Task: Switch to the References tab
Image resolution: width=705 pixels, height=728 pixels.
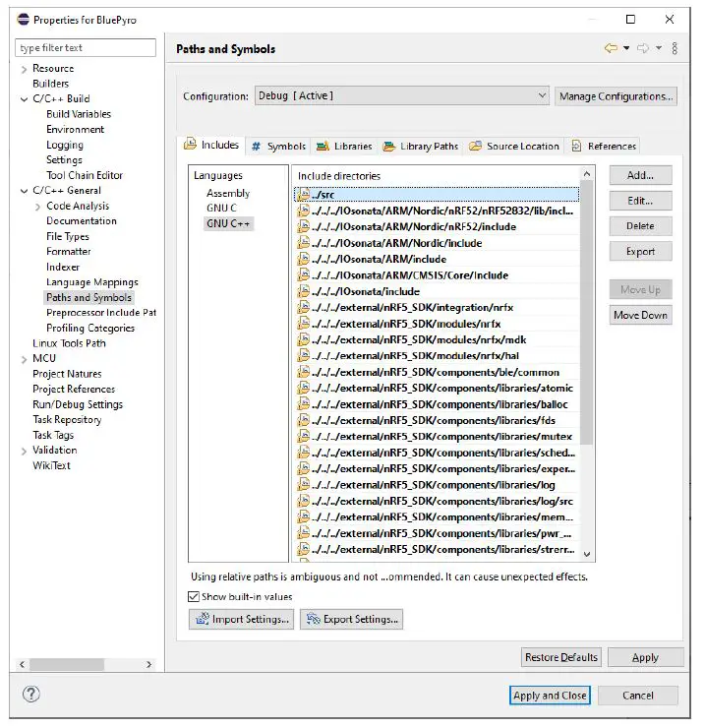Action: [x=604, y=147]
